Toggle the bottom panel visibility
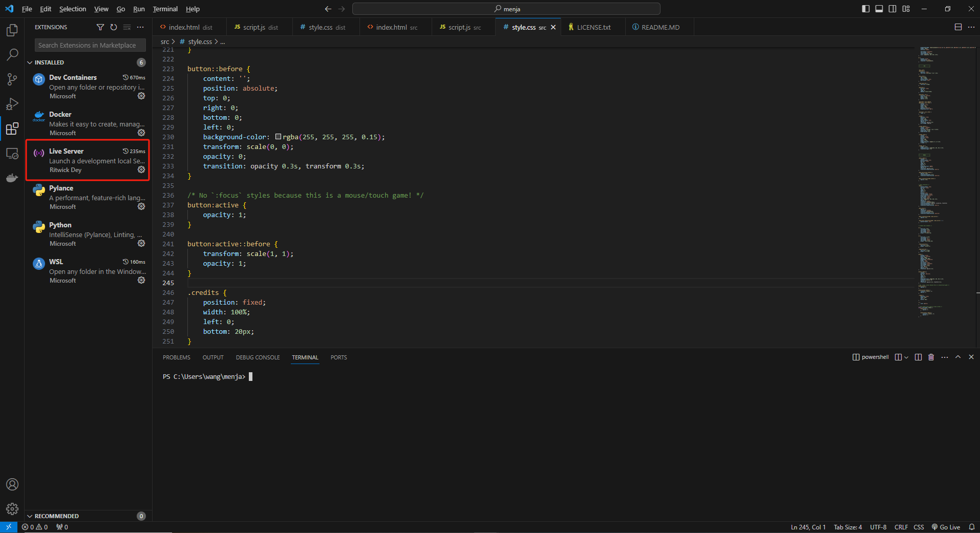The width and height of the screenshot is (980, 533). tap(879, 9)
